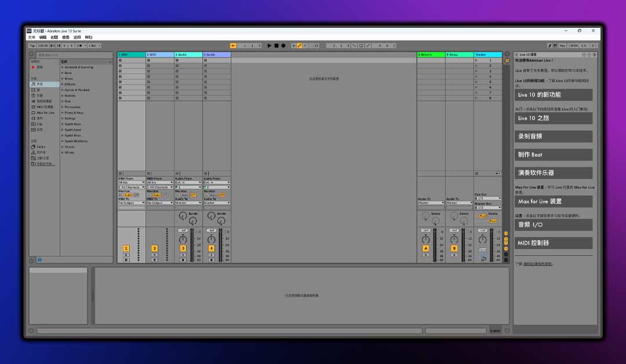Viewport: 626px width, 364px height.
Task: Open the Options menu, fifth in menu bar
Action: click(x=77, y=38)
